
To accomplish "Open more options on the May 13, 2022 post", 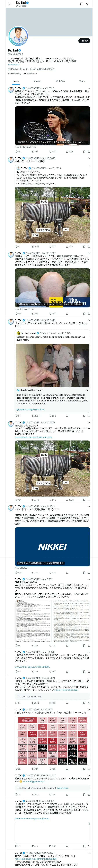I will click(89, 253).
